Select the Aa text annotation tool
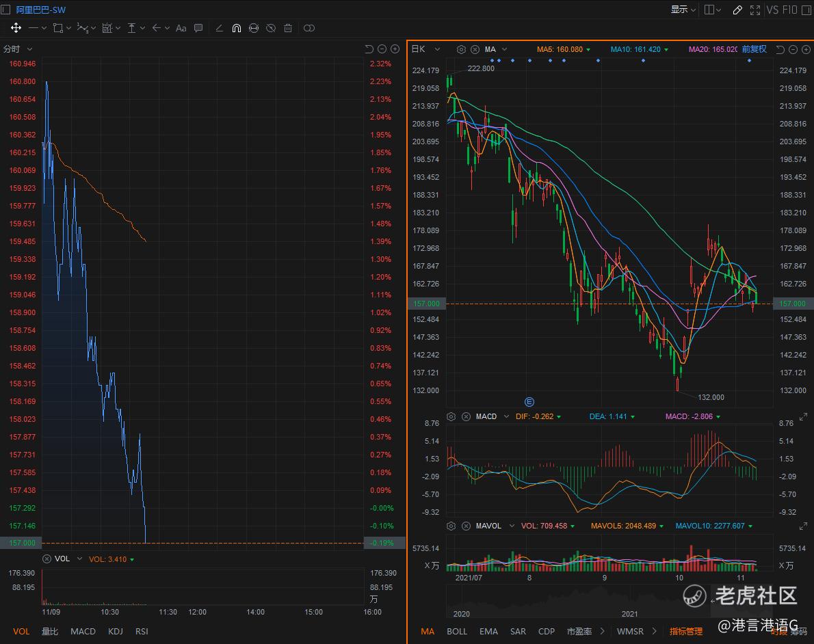This screenshot has height=644, width=814. click(181, 28)
